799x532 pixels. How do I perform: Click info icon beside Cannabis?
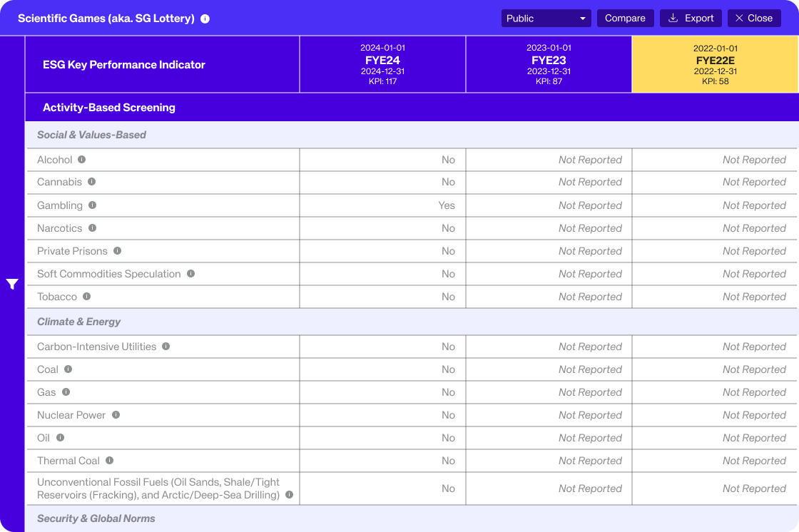(92, 181)
